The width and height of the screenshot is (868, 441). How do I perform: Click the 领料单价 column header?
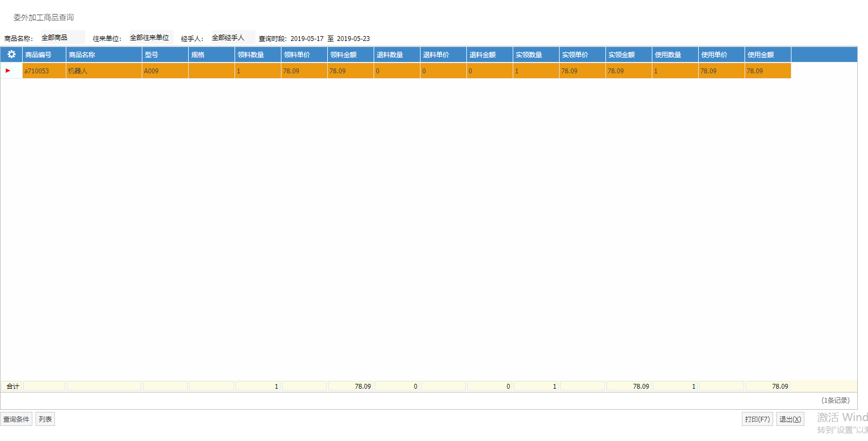tap(304, 54)
